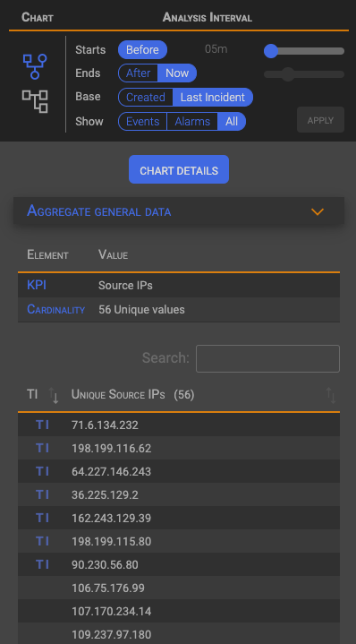
Task: Sort by TI column arrows
Action: (x=54, y=395)
